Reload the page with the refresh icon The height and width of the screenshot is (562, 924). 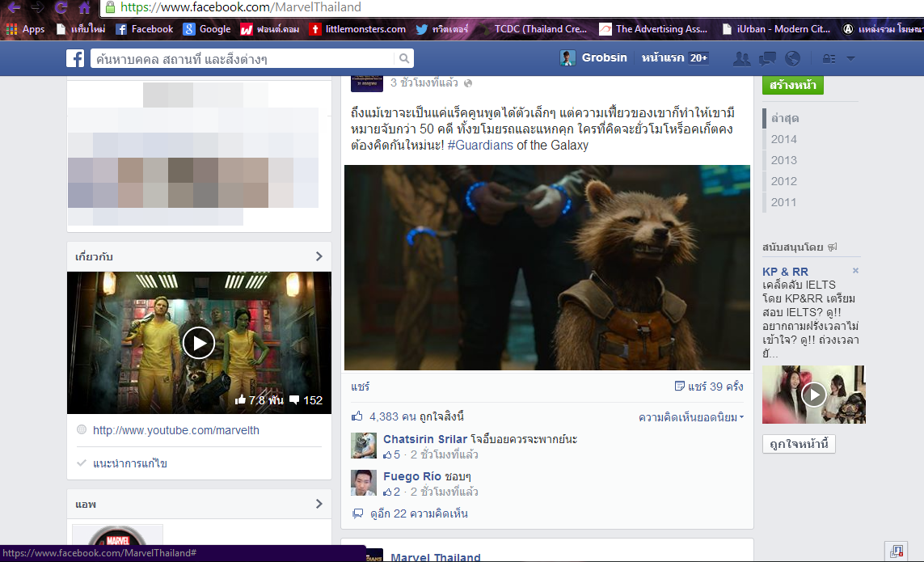pos(61,7)
